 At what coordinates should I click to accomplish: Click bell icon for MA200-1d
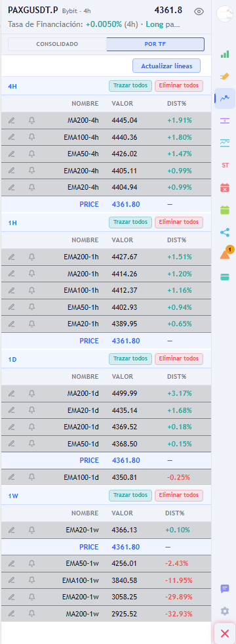(31, 393)
